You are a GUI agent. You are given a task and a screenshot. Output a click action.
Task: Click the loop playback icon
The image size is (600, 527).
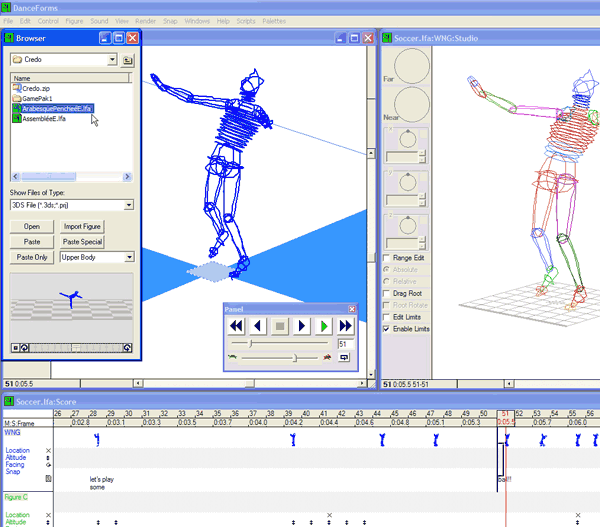coord(345,356)
